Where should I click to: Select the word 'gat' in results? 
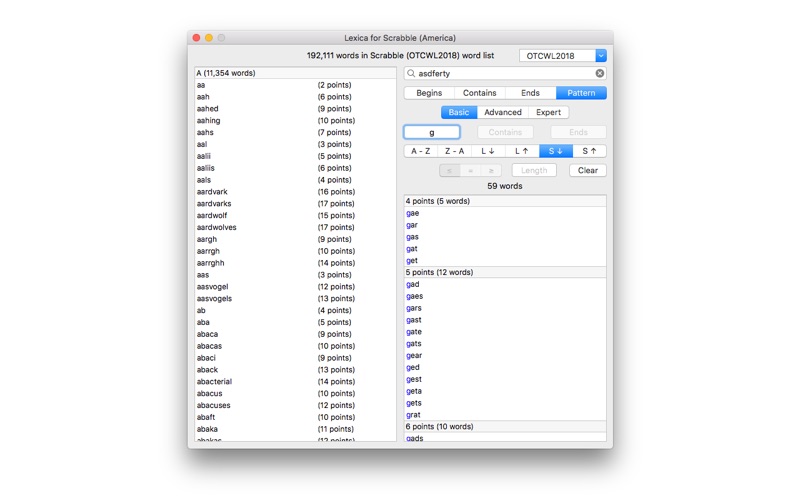[x=412, y=249]
